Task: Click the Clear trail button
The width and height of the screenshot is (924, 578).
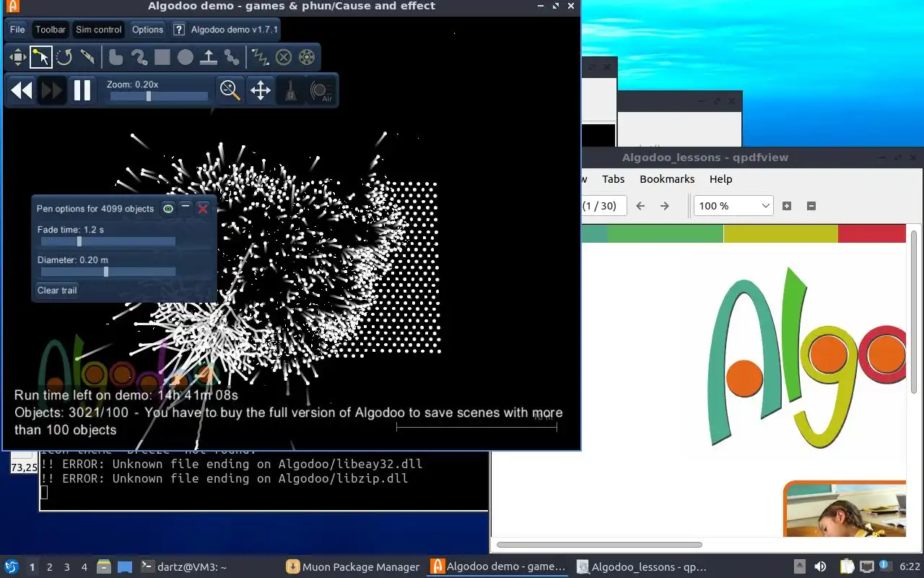Action: (x=57, y=290)
